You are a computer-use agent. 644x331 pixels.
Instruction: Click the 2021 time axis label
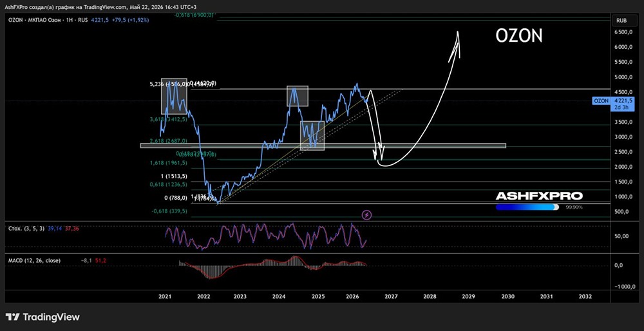165,296
